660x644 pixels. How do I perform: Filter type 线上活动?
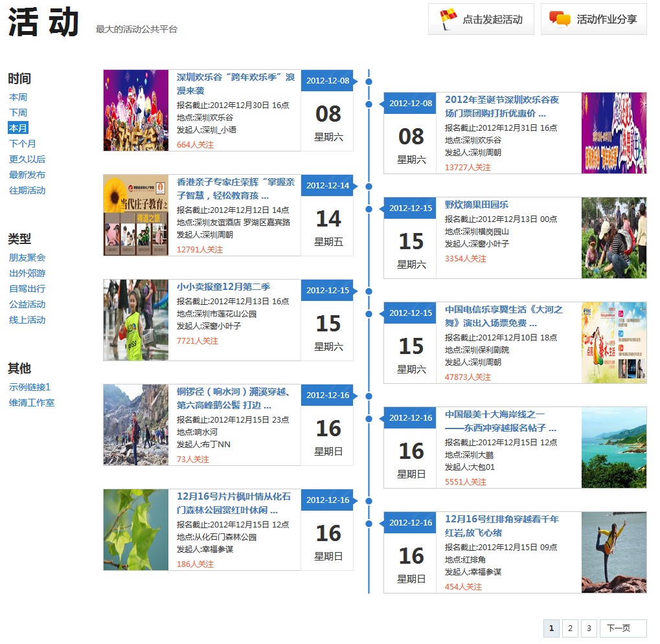coord(27,320)
